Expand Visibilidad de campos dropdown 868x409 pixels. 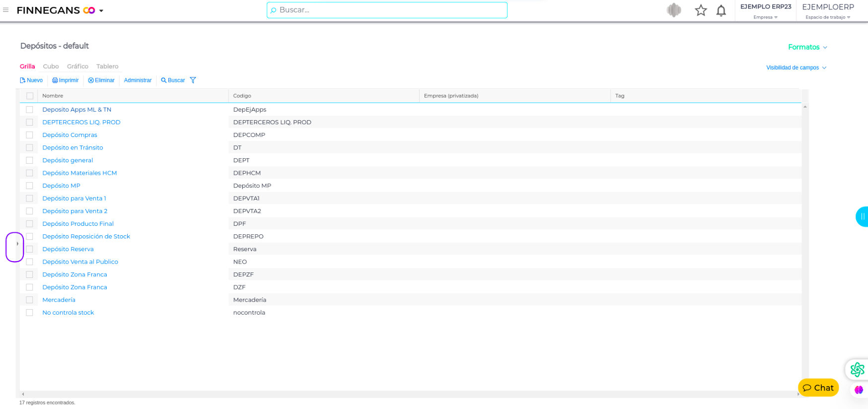(796, 68)
